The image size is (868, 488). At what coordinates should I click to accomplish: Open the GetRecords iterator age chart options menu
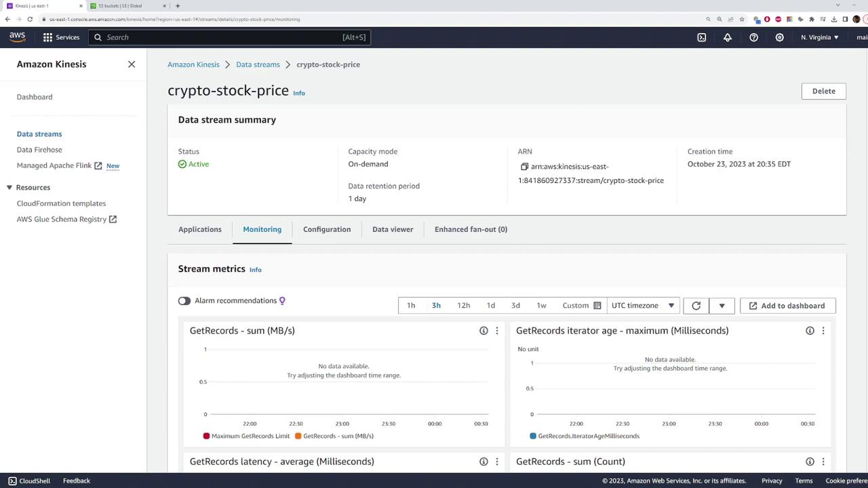click(x=823, y=331)
